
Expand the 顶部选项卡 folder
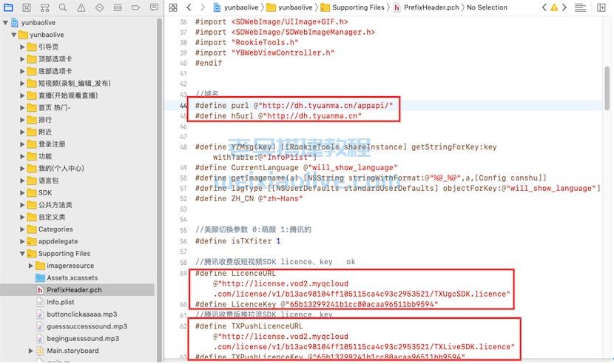(x=22, y=59)
